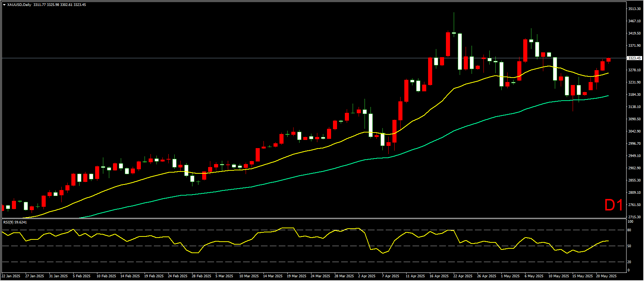The height and width of the screenshot is (281, 644).
Task: Click the RSI scale value 50
Action: [630, 246]
